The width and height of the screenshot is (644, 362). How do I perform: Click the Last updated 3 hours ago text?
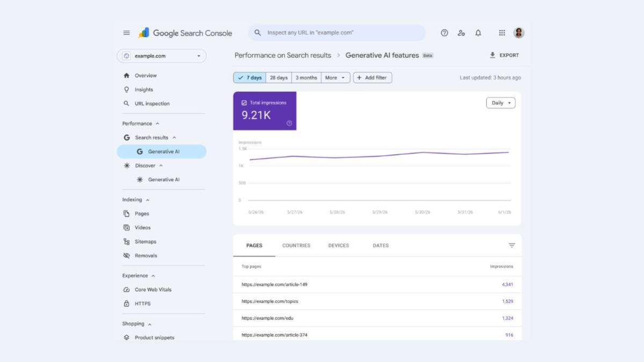coord(490,78)
